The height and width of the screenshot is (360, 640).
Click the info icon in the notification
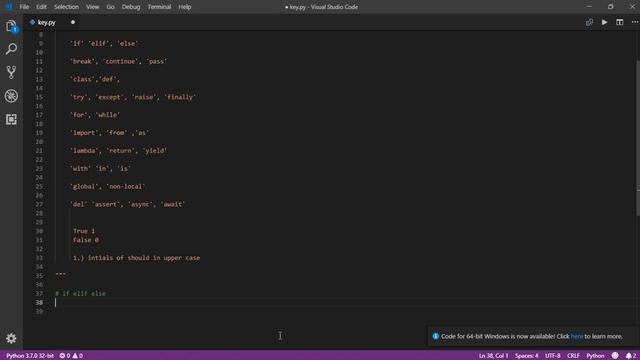(436, 336)
